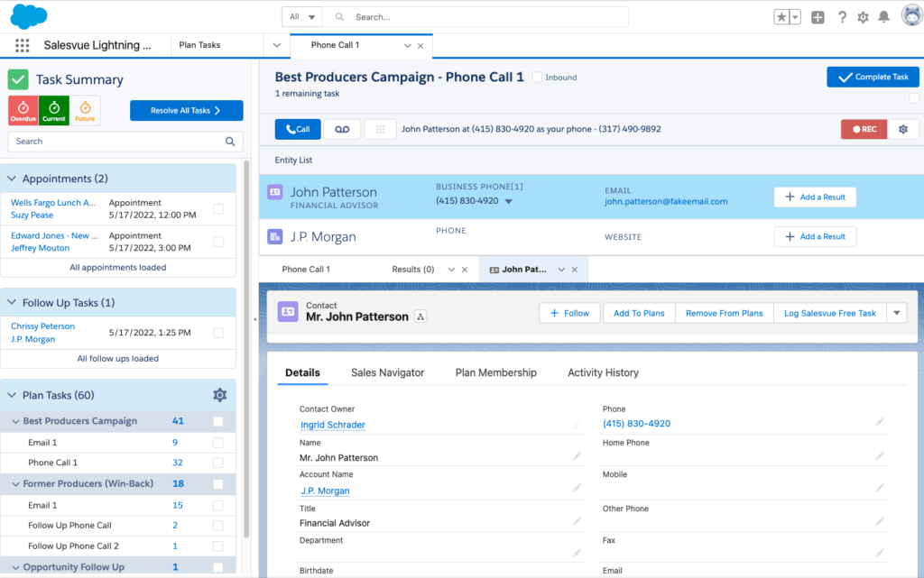Viewport: 924px width, 578px height.
Task: Click the voicemail icon in the call bar
Action: 341,128
